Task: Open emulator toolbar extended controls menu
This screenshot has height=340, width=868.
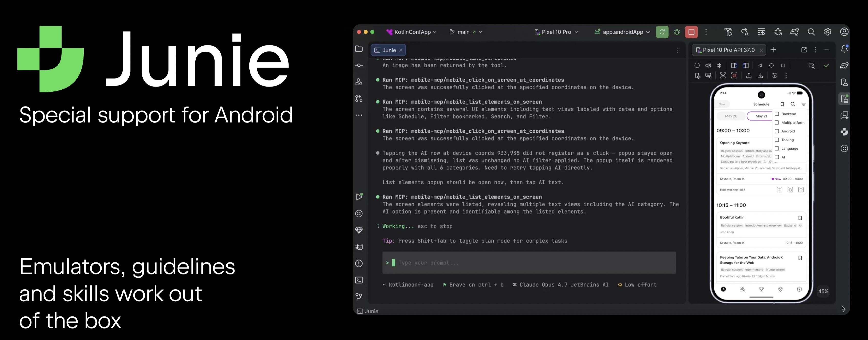Action: [786, 76]
